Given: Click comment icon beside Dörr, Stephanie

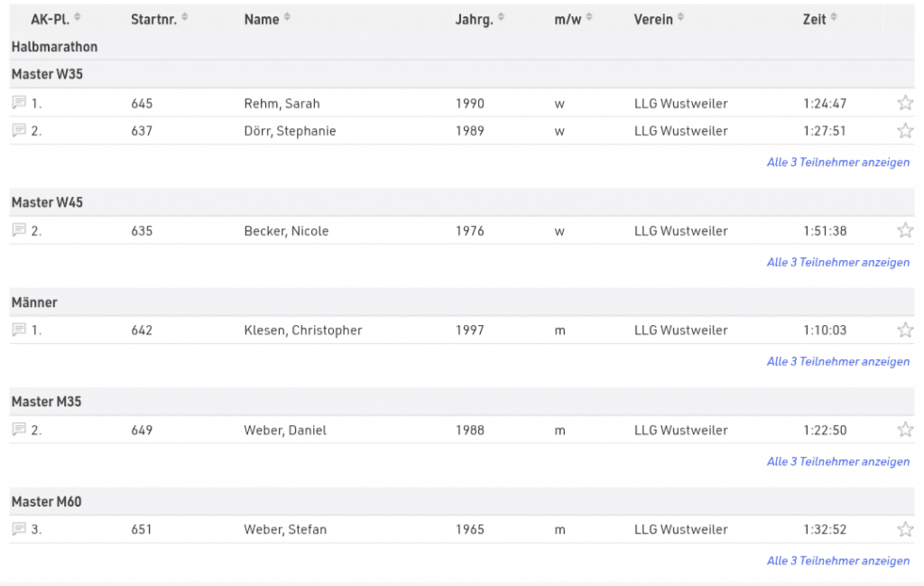Looking at the screenshot, I should pyautogui.click(x=19, y=130).
